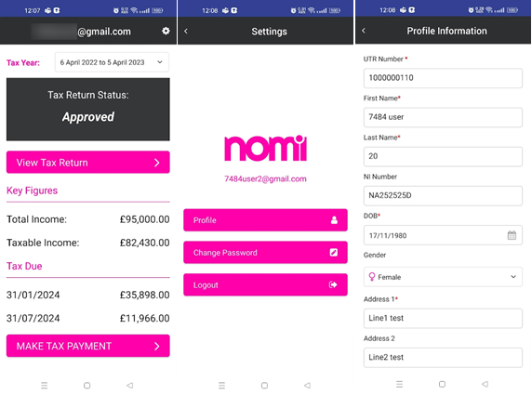
Task: Click the MAKE TAX PAYMENT button
Action: click(x=88, y=346)
